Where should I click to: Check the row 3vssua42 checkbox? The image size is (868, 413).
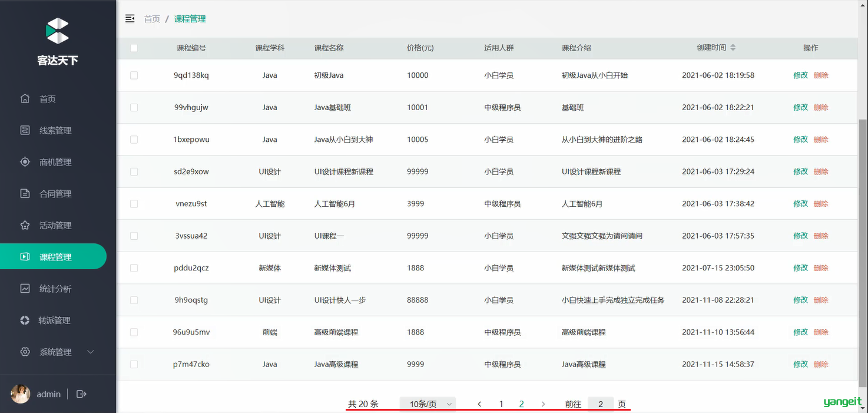[134, 236]
